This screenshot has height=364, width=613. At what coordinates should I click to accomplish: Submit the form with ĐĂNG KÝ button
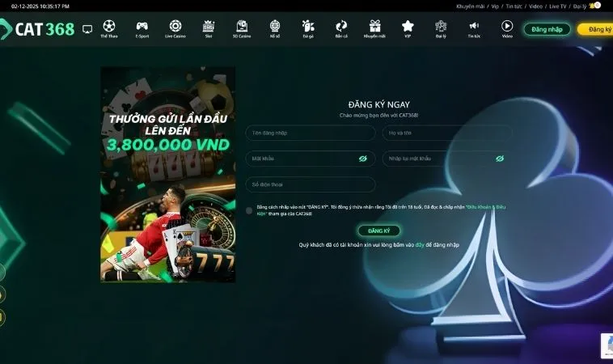pos(379,231)
